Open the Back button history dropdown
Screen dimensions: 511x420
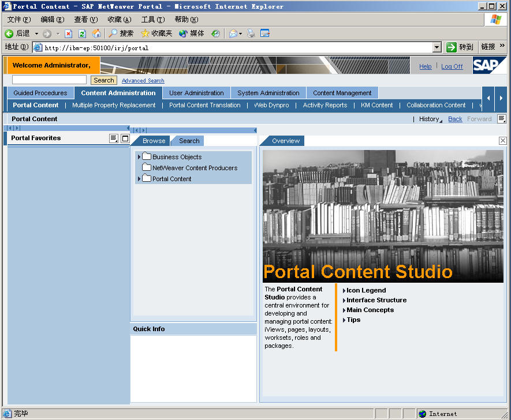pyautogui.click(x=36, y=33)
